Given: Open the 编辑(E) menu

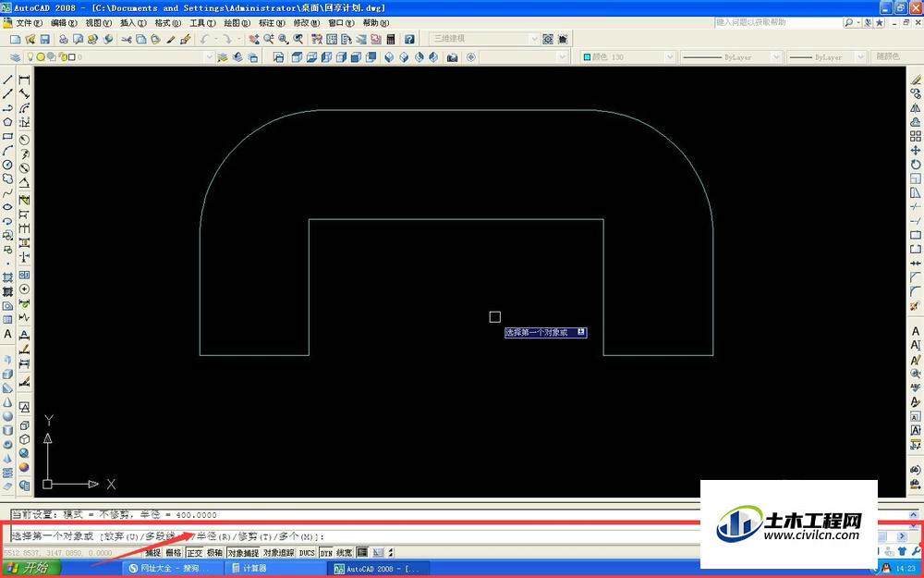Looking at the screenshot, I should pyautogui.click(x=64, y=23).
